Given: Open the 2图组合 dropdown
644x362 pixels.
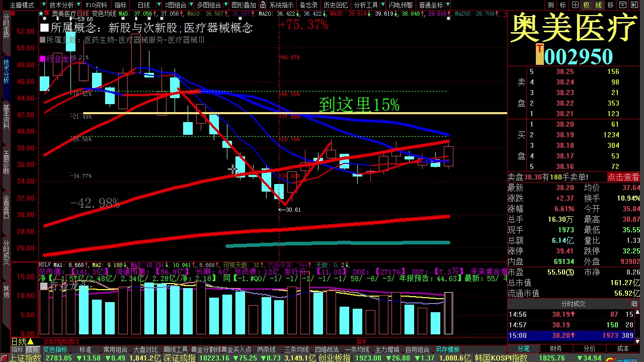Looking at the screenshot, I should (178, 5).
